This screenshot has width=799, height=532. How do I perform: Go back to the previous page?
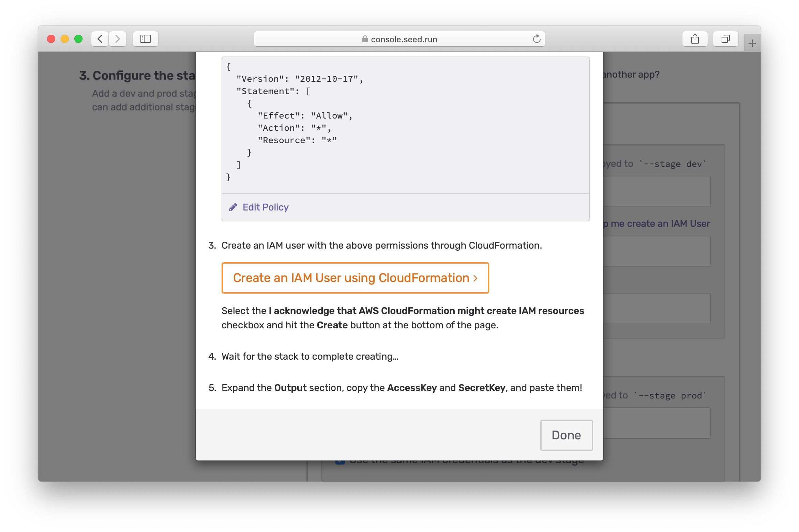coord(100,39)
